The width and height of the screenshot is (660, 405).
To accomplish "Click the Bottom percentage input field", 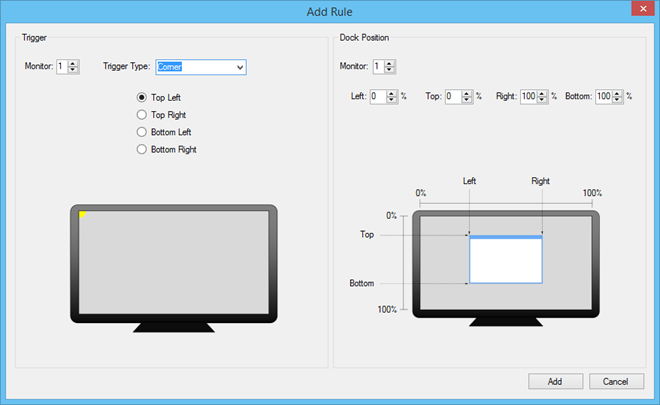I will tap(604, 97).
